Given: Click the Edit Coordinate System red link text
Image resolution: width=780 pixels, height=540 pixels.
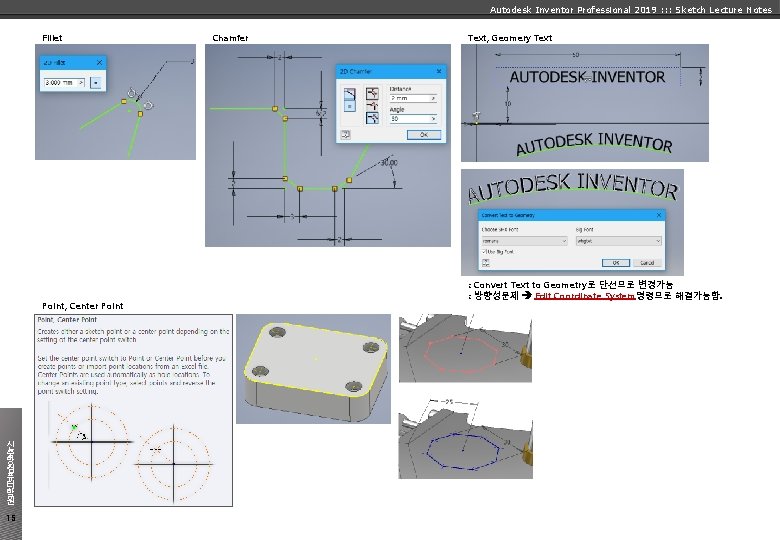Looking at the screenshot, I should [x=585, y=296].
